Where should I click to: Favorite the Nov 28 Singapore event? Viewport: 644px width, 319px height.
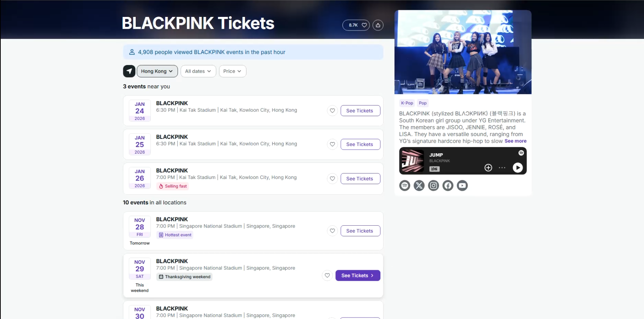point(332,231)
